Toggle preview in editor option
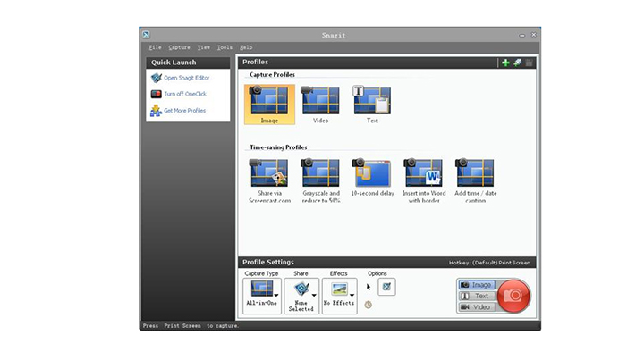Viewport: 644px width, 360px height. pyautogui.click(x=386, y=287)
